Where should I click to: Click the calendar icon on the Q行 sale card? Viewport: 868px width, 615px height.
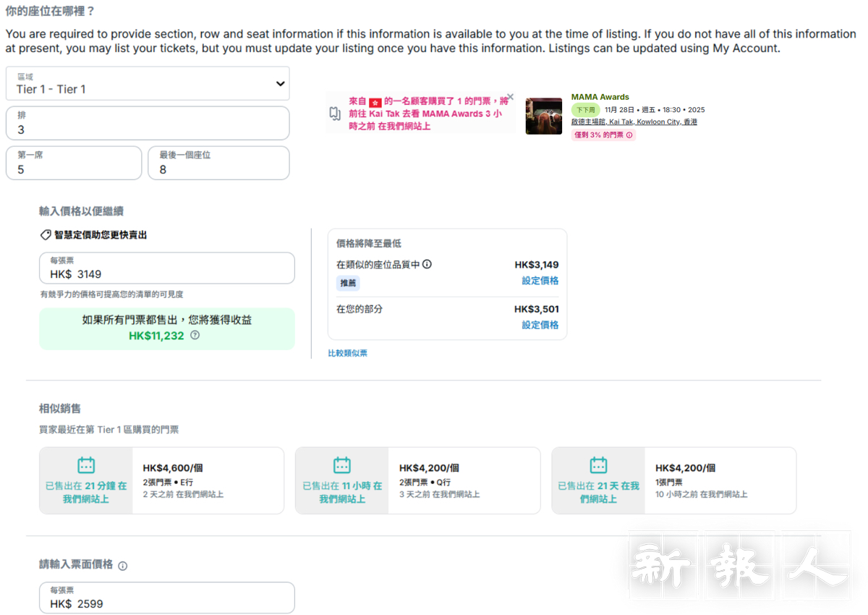tap(342, 465)
